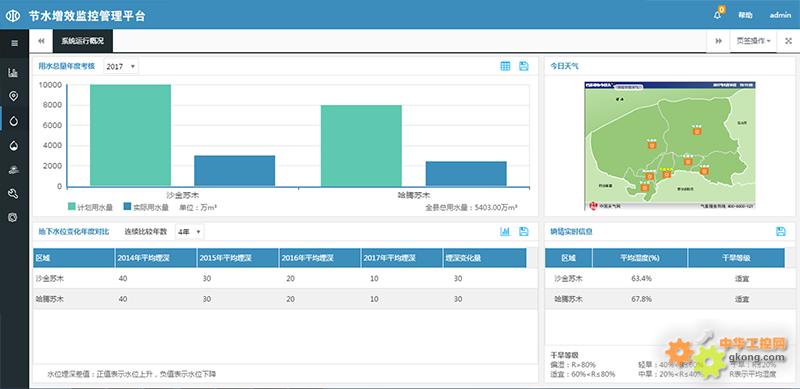Viewport: 800px width, 389px height.
Task: Toggle fullscreen with the expand icon
Action: [788, 41]
